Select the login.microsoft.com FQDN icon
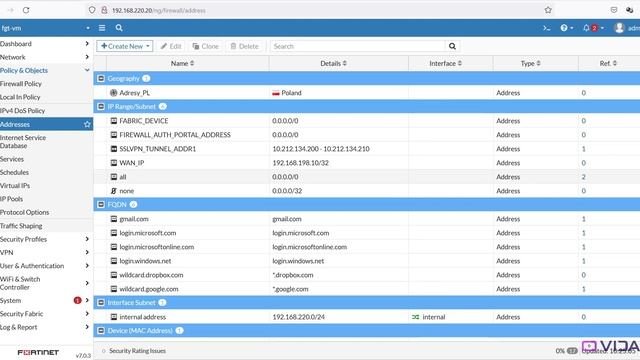This screenshot has width=640, height=360. 114,233
